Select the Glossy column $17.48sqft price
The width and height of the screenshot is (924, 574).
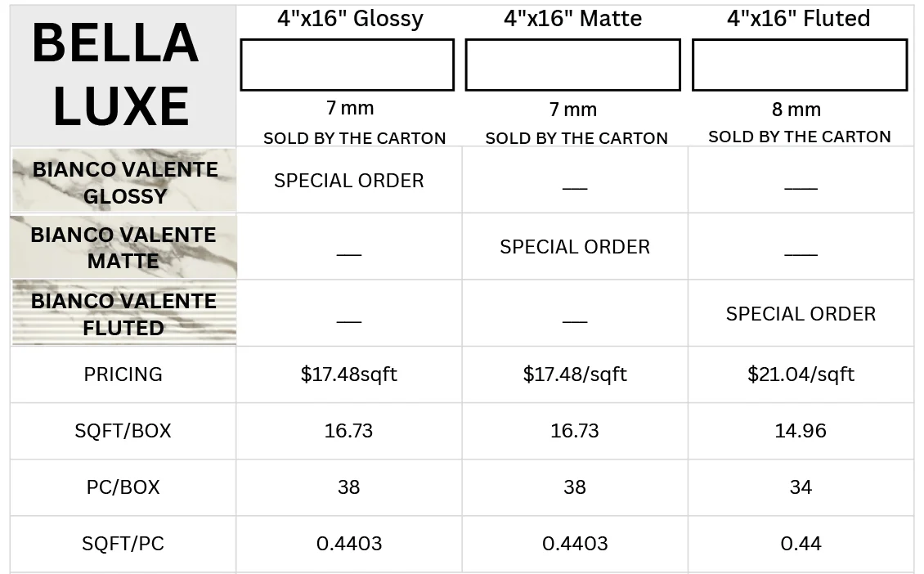pyautogui.click(x=349, y=374)
